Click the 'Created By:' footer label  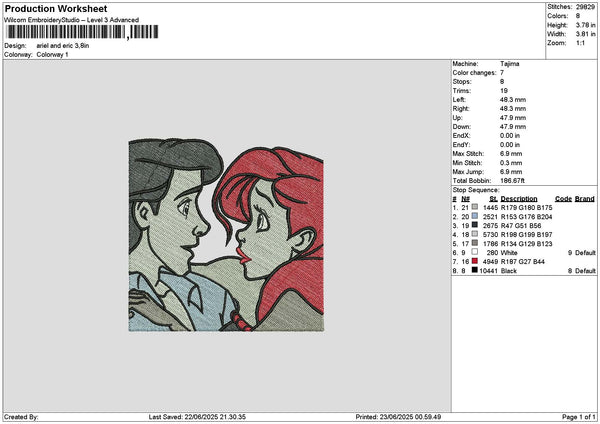(x=21, y=417)
